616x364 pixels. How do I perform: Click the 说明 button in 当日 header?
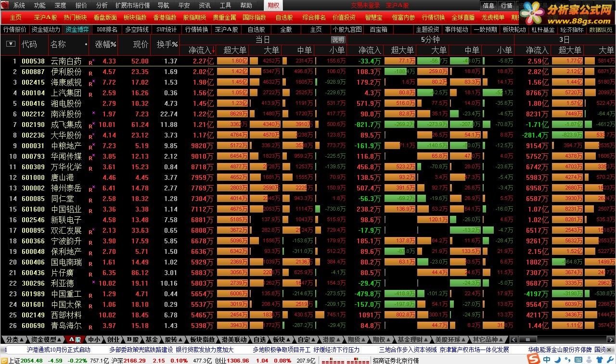(338, 39)
